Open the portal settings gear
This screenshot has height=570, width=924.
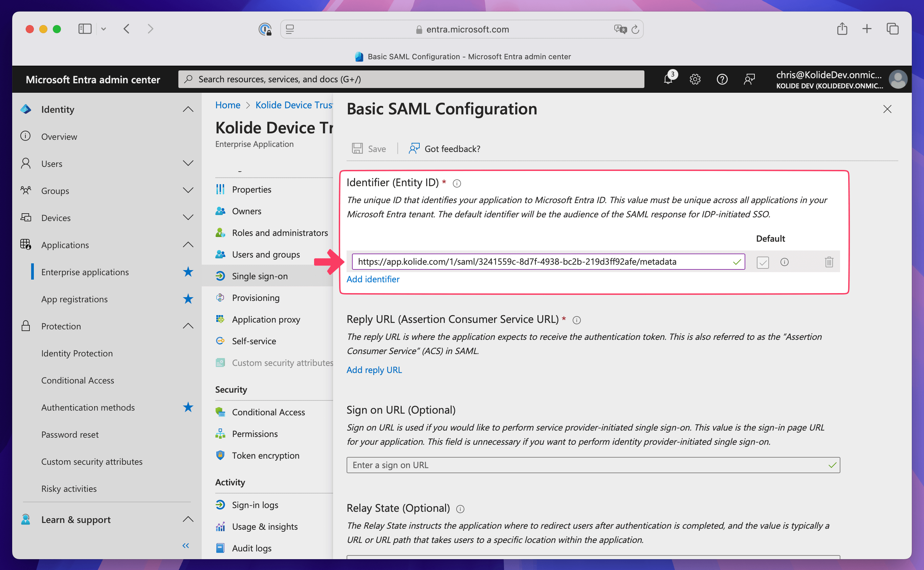tap(695, 79)
